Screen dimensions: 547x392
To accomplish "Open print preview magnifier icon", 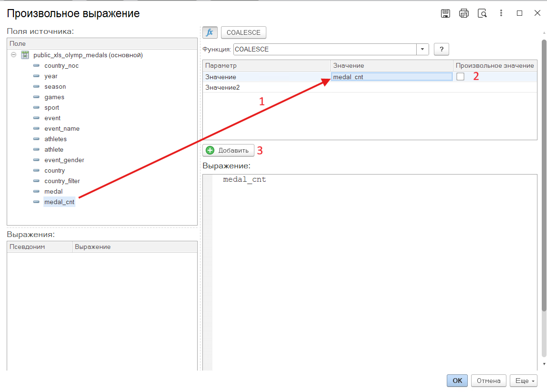I will 483,13.
